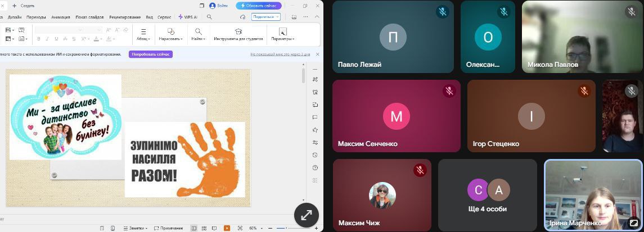Click the star icon in side panel
This screenshot has width=644, height=232.
tap(316, 130)
